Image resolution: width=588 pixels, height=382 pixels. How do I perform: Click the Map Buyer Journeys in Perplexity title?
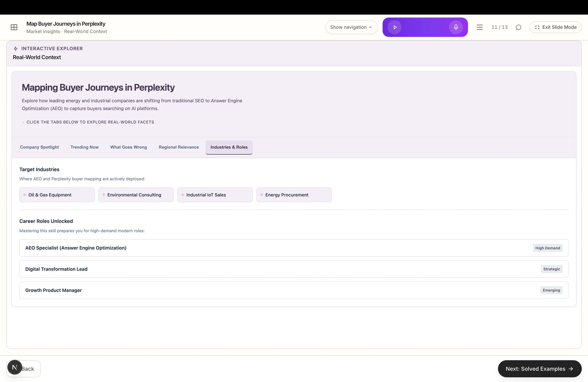click(66, 24)
